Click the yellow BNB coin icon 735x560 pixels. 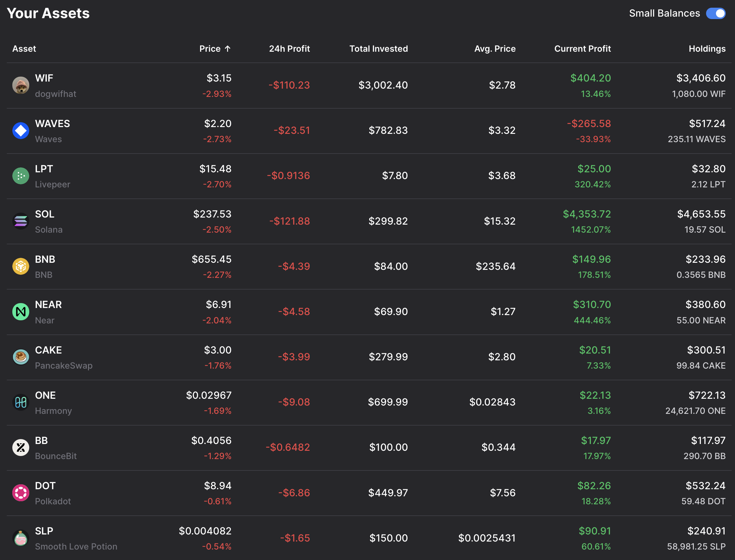(x=21, y=266)
